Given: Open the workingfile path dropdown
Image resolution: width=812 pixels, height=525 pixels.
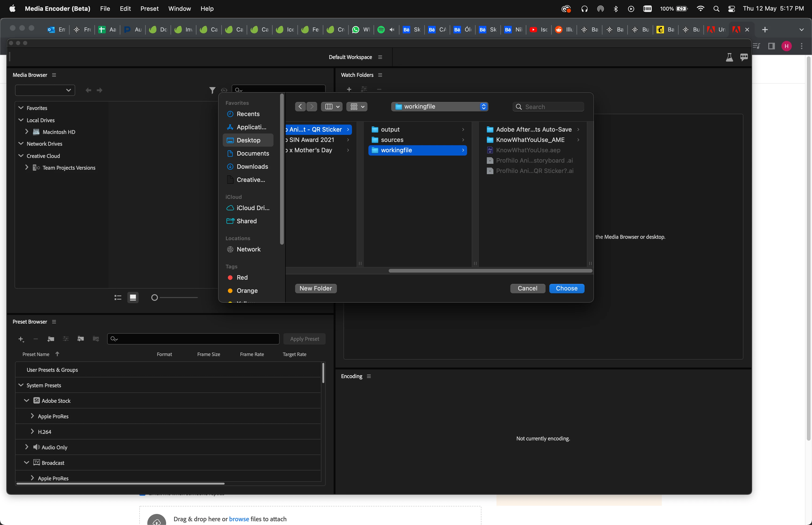Looking at the screenshot, I should [x=440, y=107].
